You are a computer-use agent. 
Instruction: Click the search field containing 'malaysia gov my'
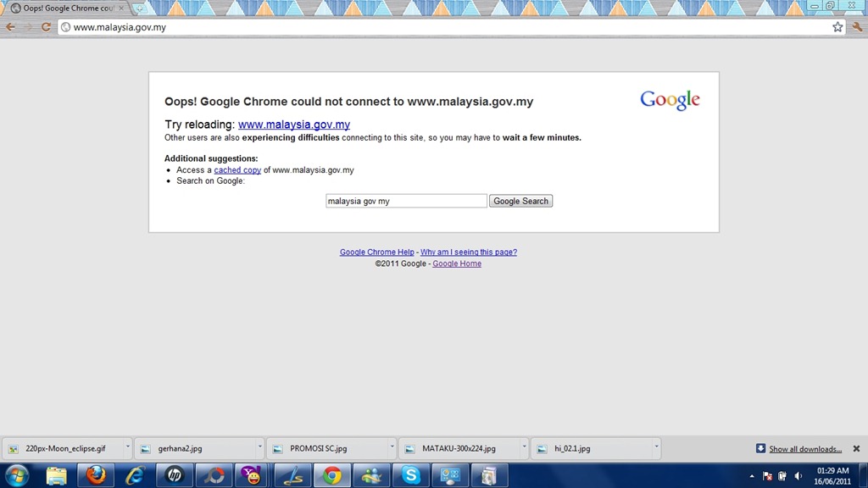pos(406,201)
